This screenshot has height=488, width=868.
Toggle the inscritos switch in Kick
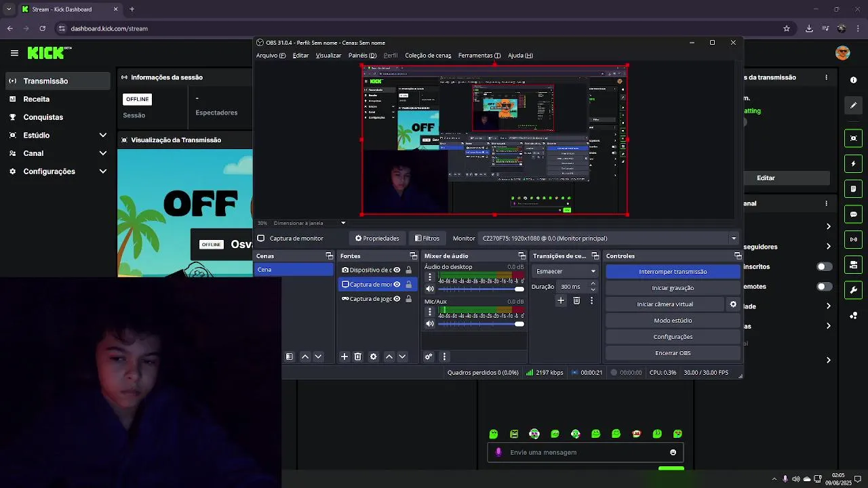[x=824, y=267]
